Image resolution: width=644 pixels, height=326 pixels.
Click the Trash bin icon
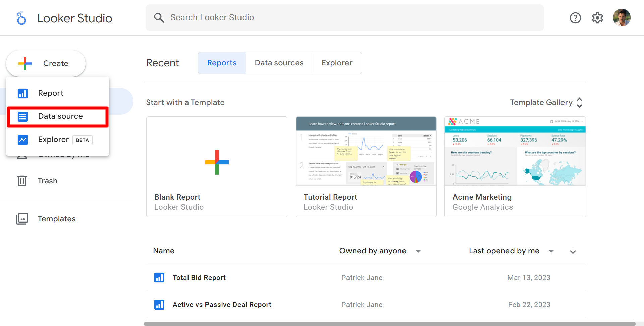(x=22, y=181)
